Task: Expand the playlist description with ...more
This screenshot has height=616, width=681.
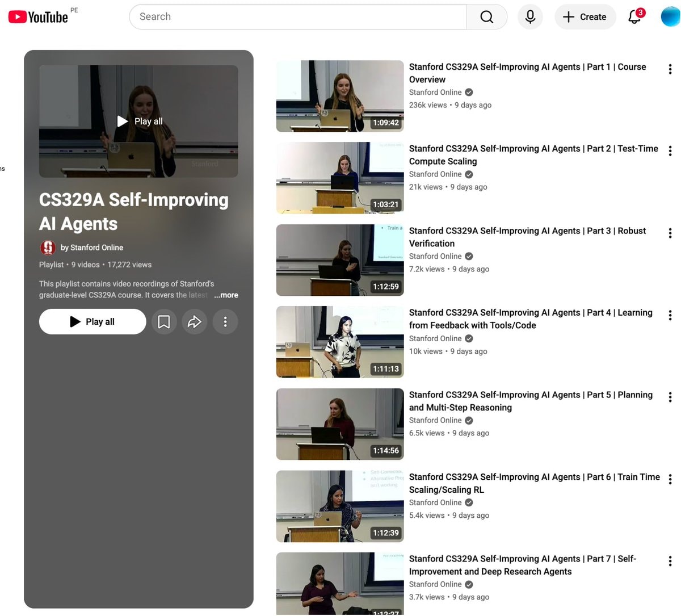Action: coord(226,295)
